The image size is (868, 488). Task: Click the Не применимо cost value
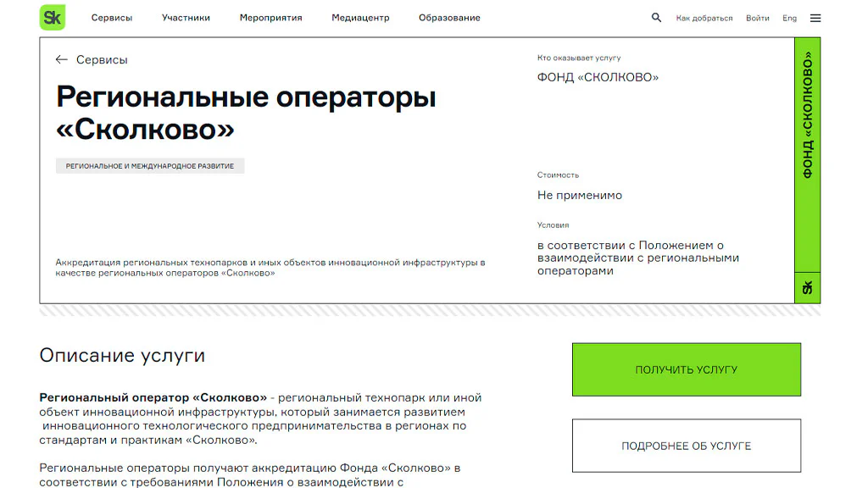pos(580,196)
